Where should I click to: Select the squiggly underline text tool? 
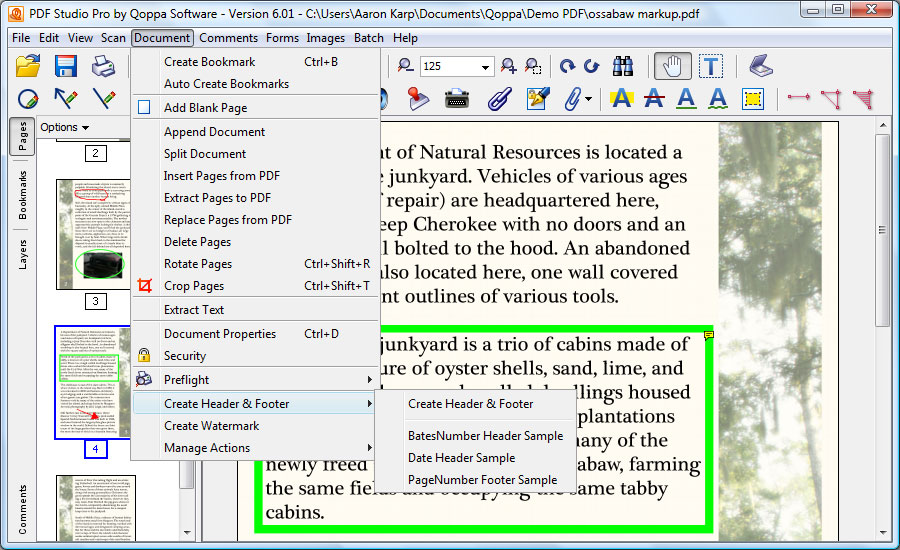coord(717,99)
